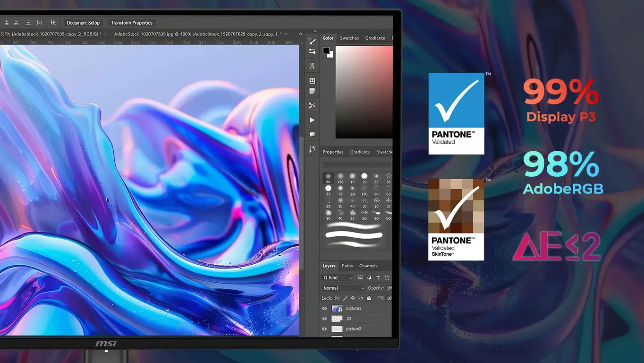This screenshot has height=363, width=644.
Task: Click the lock image pixels brush icon
Action: pyautogui.click(x=345, y=298)
